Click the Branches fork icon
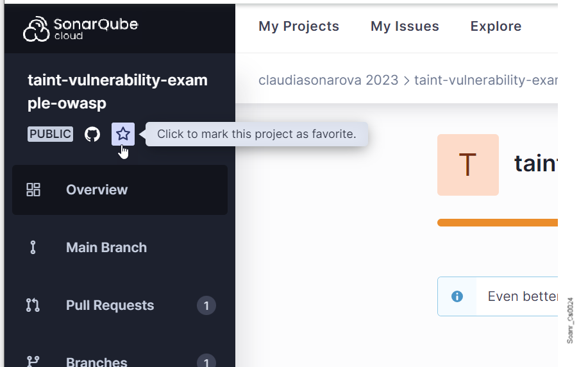The image size is (588, 367). [x=33, y=361]
